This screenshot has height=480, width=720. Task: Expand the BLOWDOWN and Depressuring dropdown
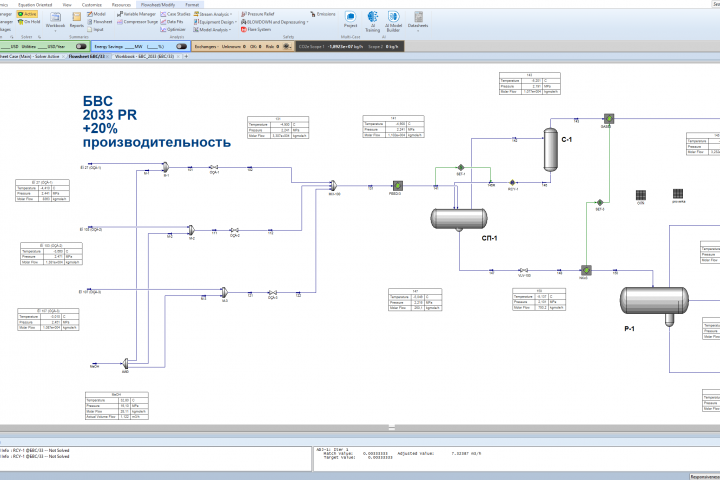(275, 22)
